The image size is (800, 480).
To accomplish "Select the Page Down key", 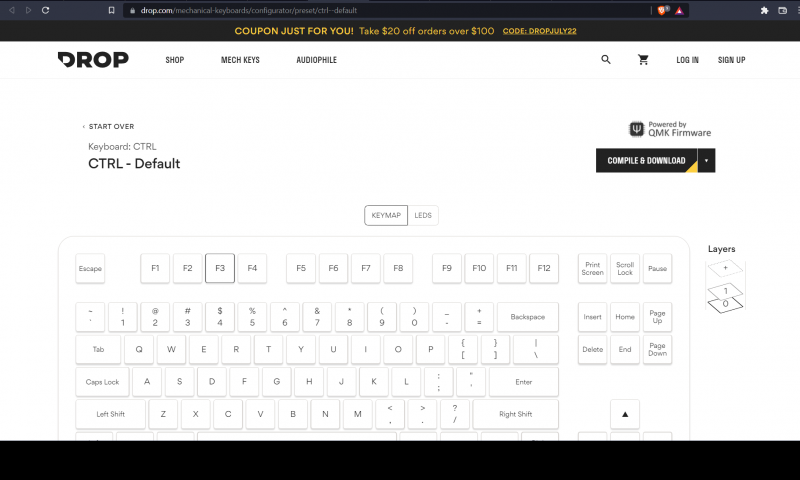I will point(657,349).
